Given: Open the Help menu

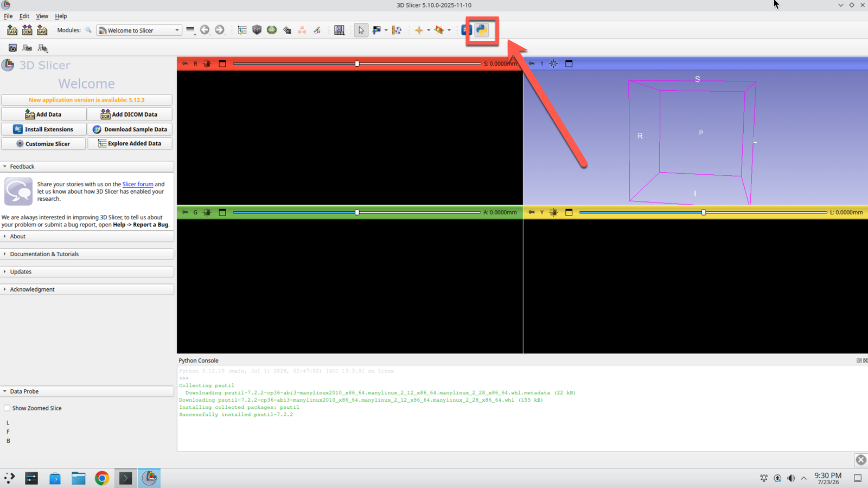Looking at the screenshot, I should coord(61,16).
